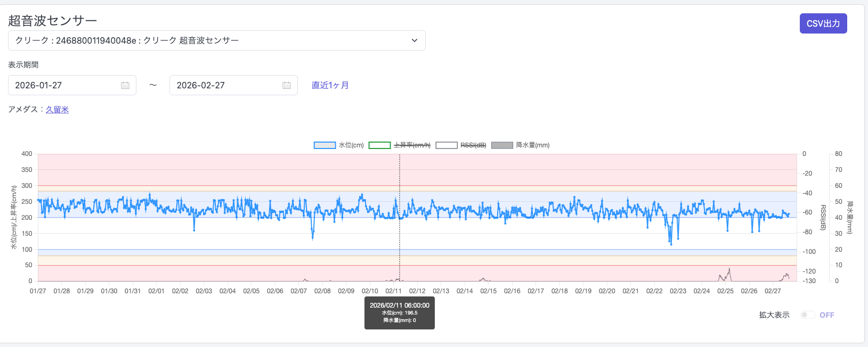Click the blue 水位 legend color box

click(325, 145)
